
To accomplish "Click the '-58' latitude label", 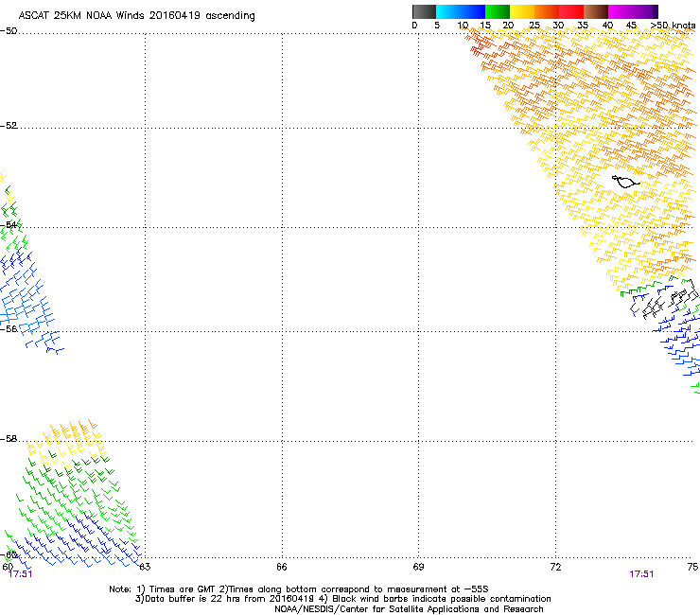I will [x=9, y=439].
